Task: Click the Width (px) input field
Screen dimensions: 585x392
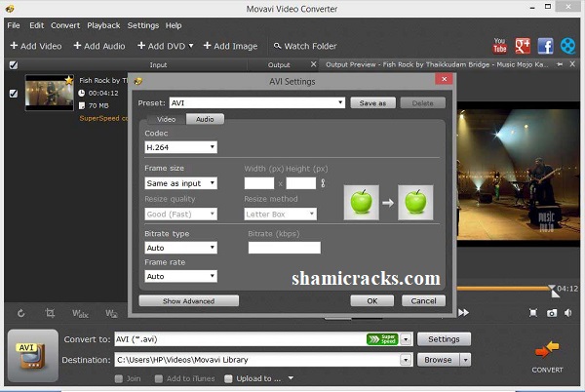Action: (x=259, y=183)
